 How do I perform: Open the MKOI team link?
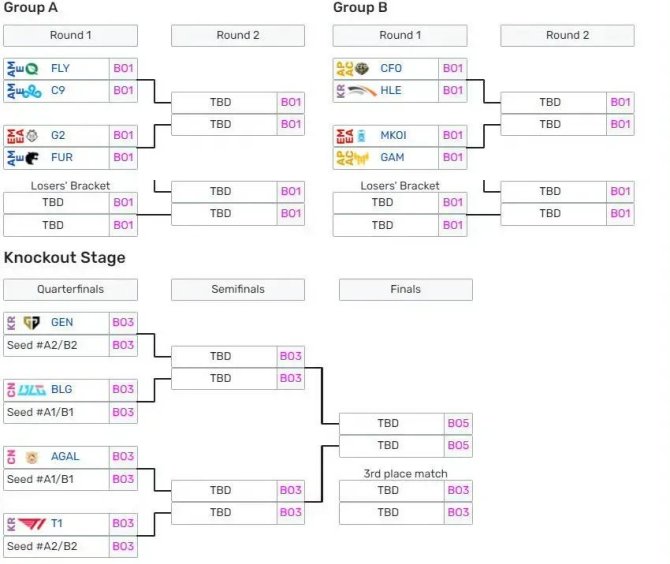point(393,135)
